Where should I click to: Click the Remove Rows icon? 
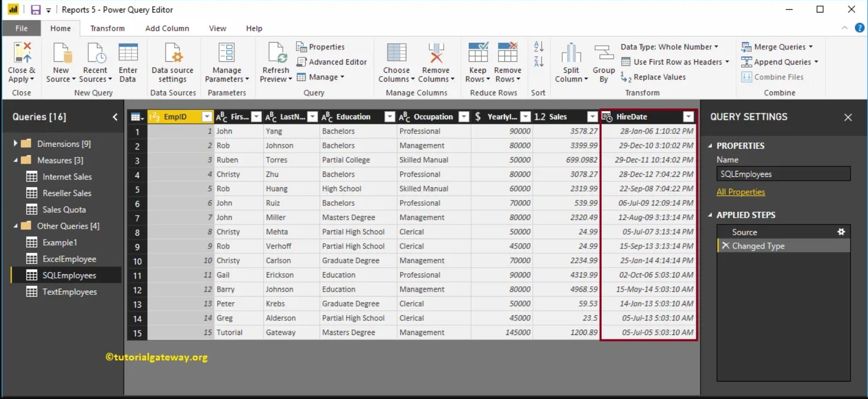tap(508, 53)
